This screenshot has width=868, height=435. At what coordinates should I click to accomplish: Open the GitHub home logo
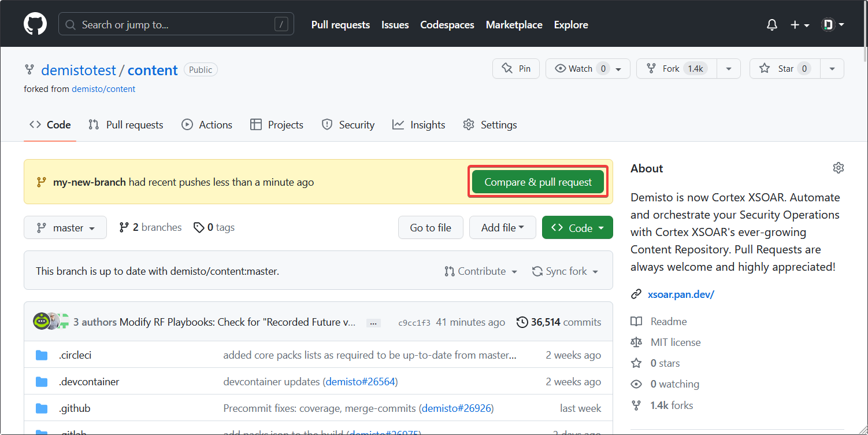tap(35, 24)
